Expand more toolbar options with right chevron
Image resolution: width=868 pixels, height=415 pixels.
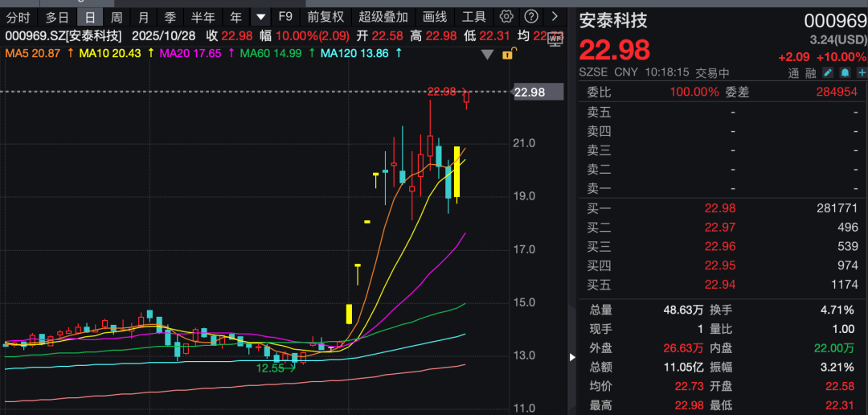click(555, 17)
